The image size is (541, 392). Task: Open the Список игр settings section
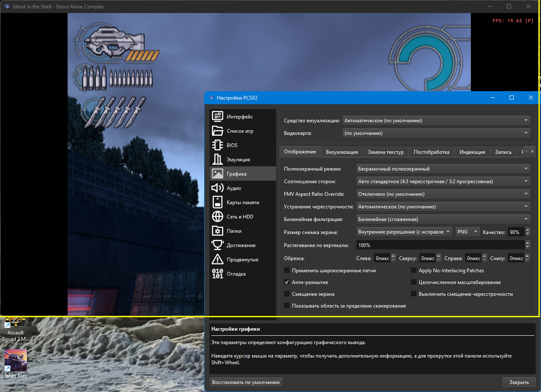pyautogui.click(x=243, y=131)
